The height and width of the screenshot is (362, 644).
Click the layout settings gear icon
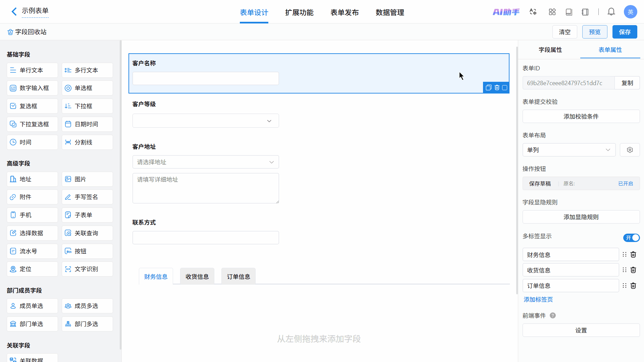point(630,150)
